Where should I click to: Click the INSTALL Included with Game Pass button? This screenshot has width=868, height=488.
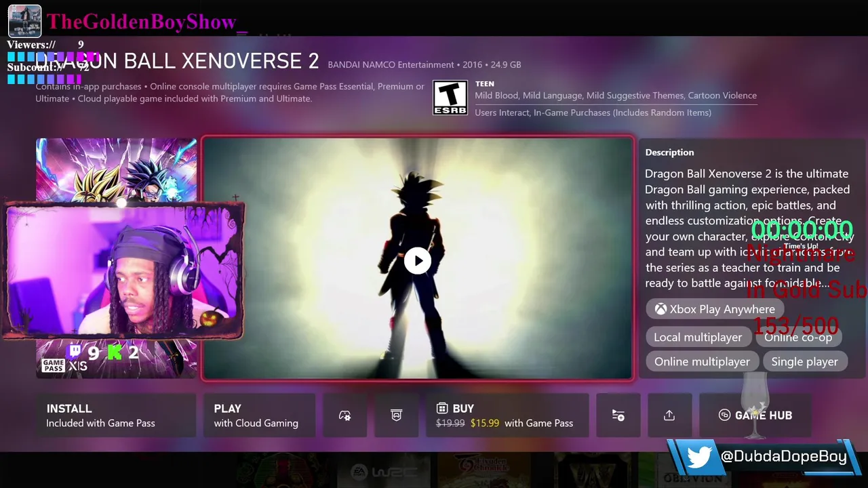tap(115, 415)
